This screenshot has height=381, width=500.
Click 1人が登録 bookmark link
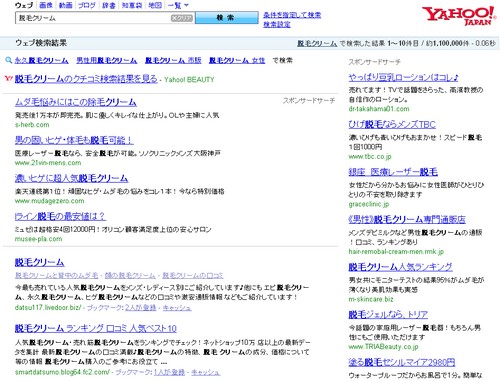(x=169, y=372)
